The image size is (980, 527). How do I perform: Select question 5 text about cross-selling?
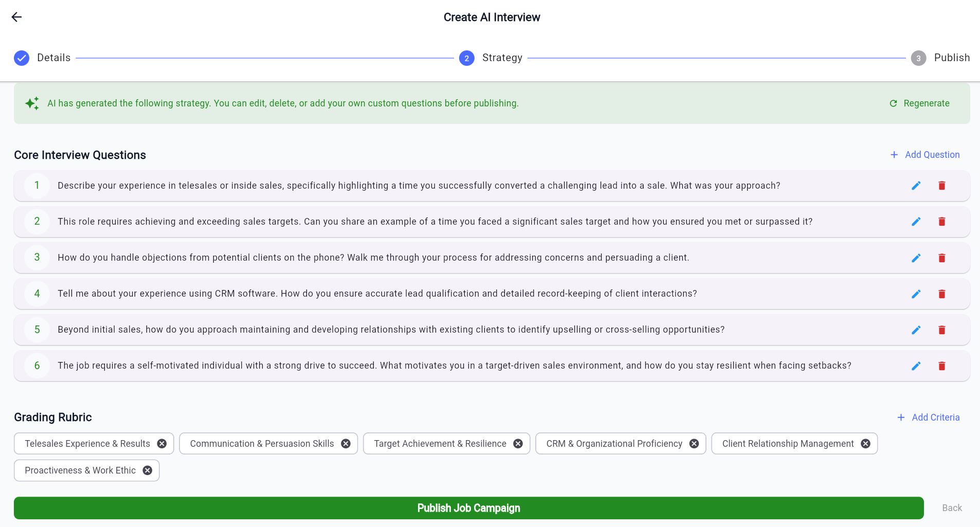(391, 330)
